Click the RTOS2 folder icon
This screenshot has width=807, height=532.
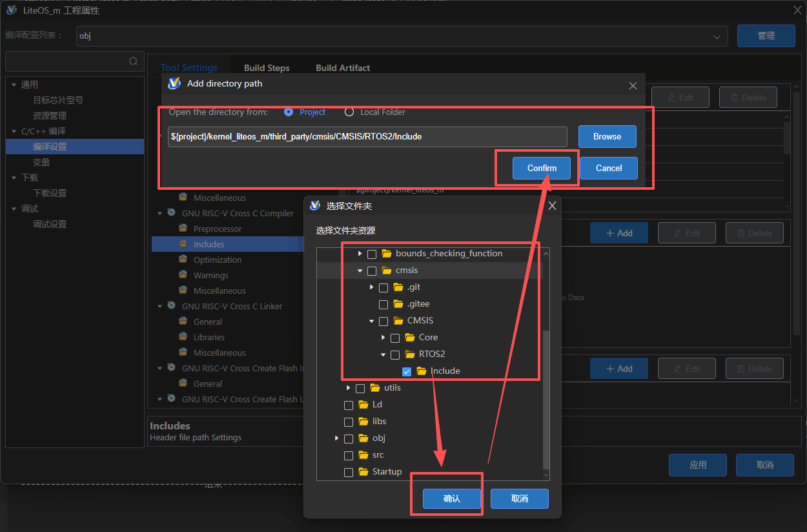[x=410, y=354]
